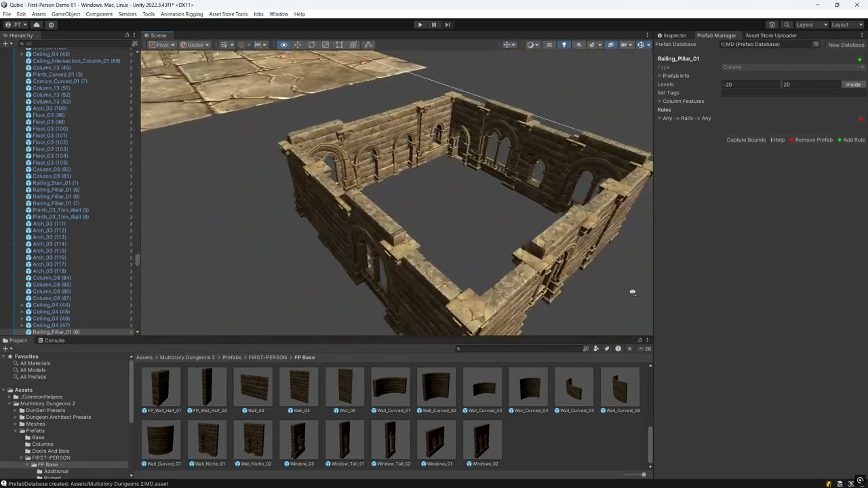Open the Pivot handle position dropdown

[x=162, y=45]
